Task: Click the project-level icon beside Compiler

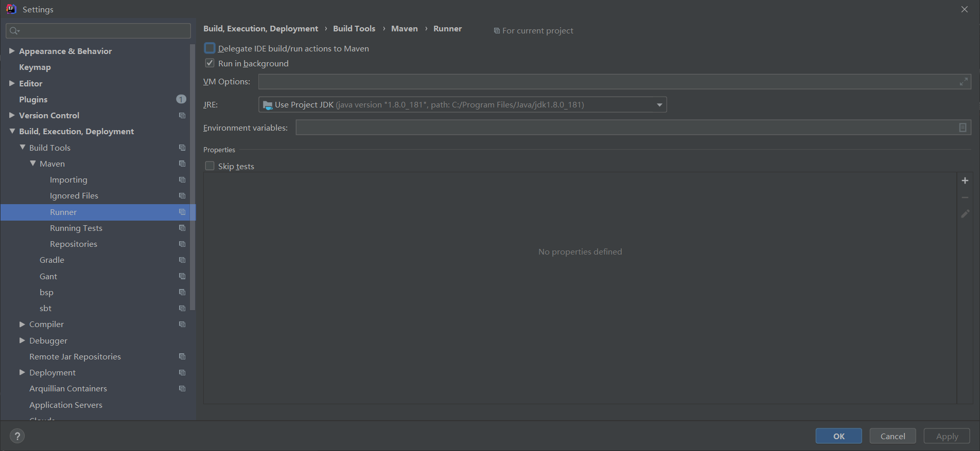Action: pos(182,324)
